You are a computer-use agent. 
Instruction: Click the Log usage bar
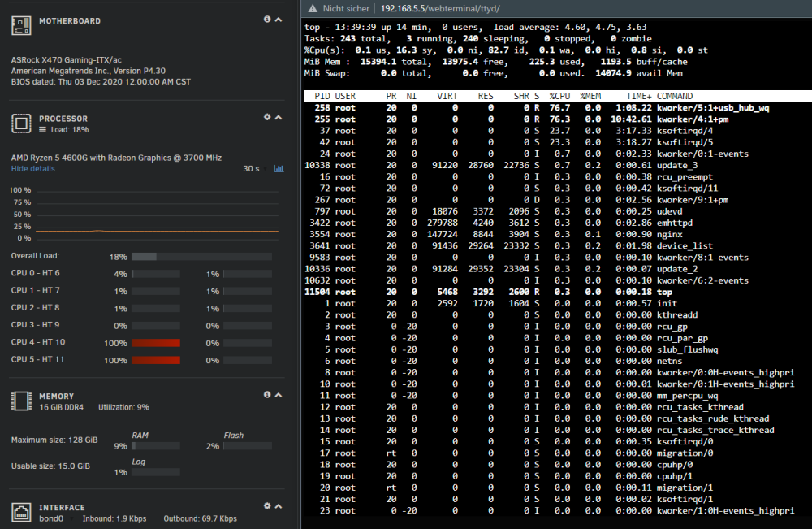(156, 473)
